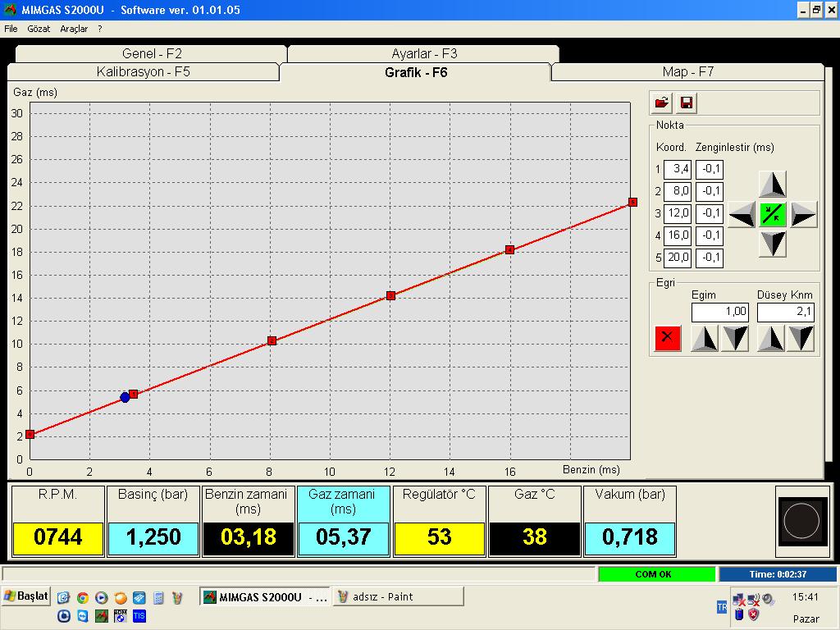This screenshot has height=630, width=840.
Task: Increase Egim with its up arrow
Action: 705,338
